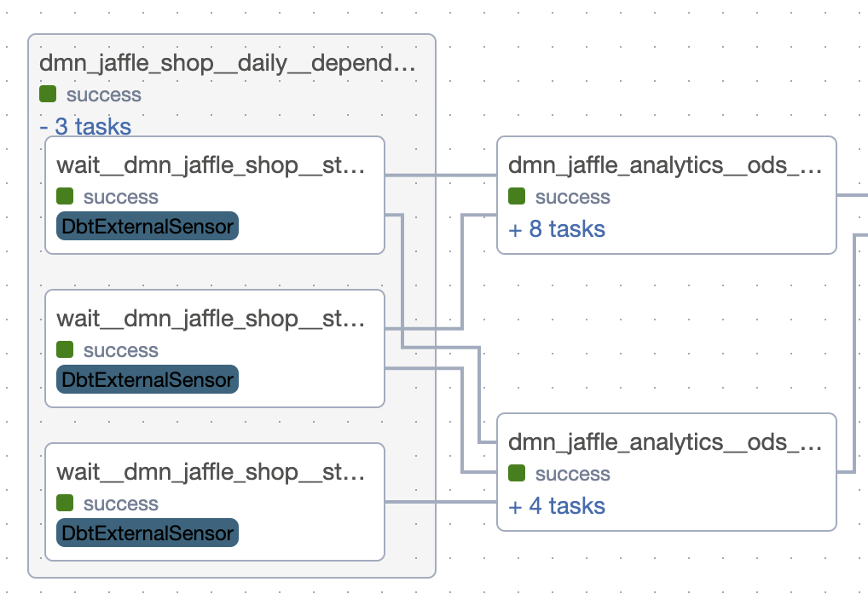Select the first wait__dmn_jaffle_shop task title
Screen dimensions: 868x605
pos(211,165)
